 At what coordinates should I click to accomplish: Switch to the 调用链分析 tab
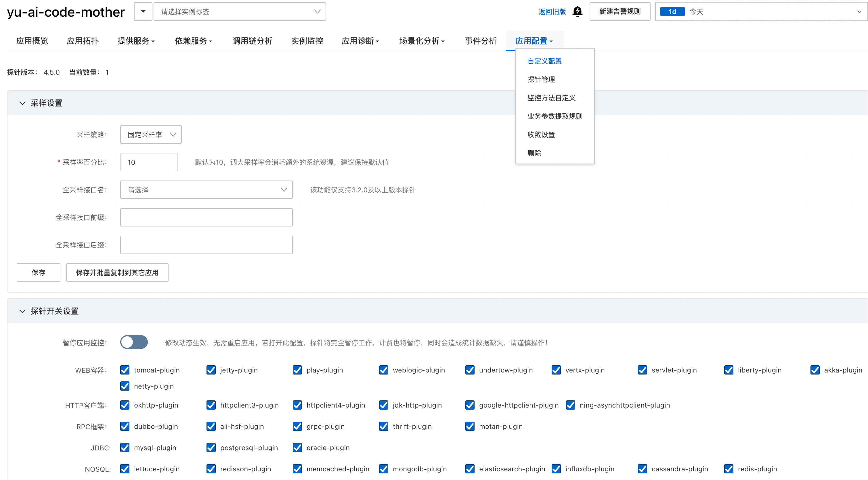[x=252, y=41]
